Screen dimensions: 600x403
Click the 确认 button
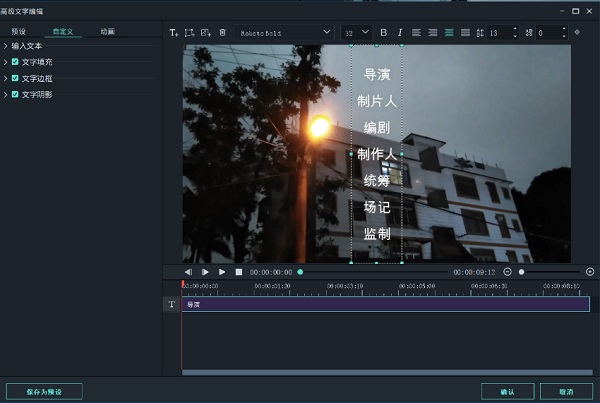tap(507, 391)
